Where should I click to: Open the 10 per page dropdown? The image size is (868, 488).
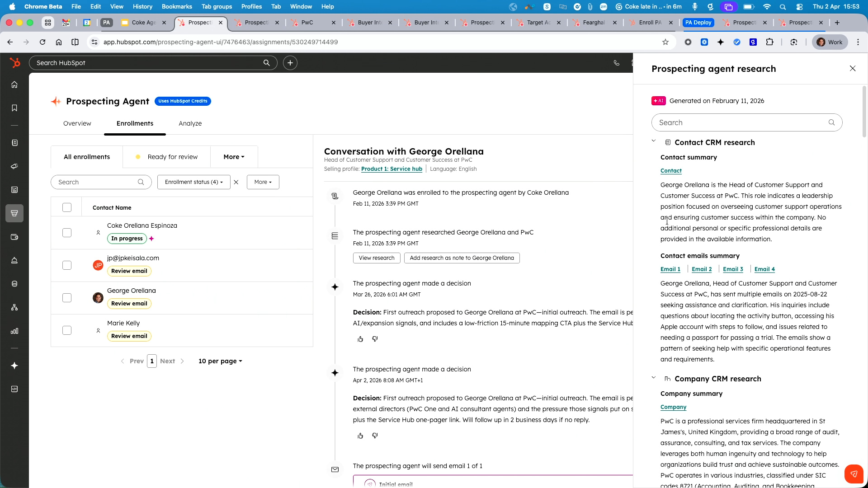pos(220,361)
